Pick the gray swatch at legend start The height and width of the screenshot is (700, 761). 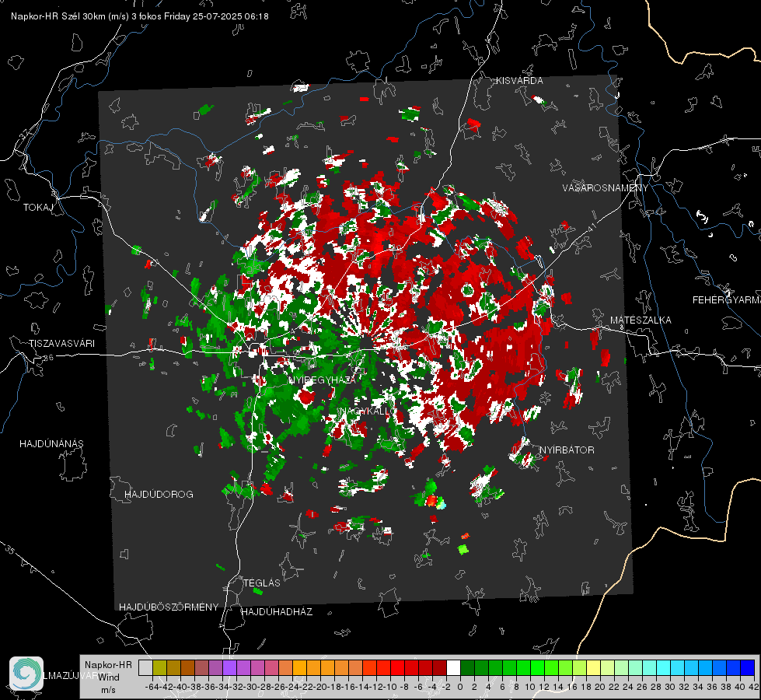(145, 667)
